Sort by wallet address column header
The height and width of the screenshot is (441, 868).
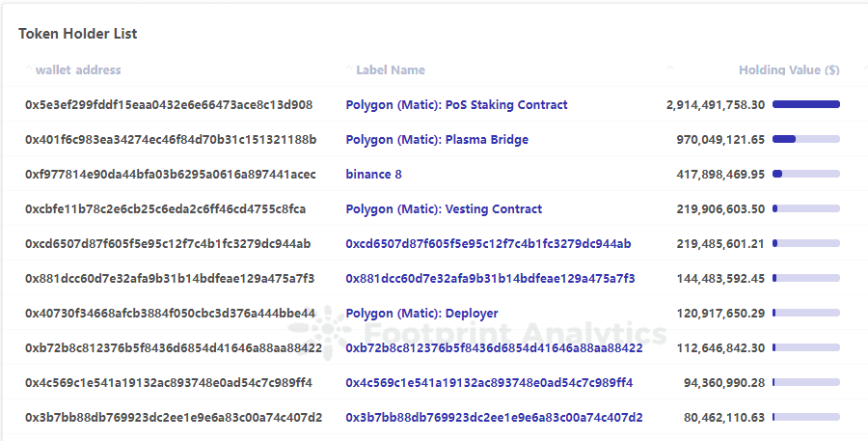point(78,70)
